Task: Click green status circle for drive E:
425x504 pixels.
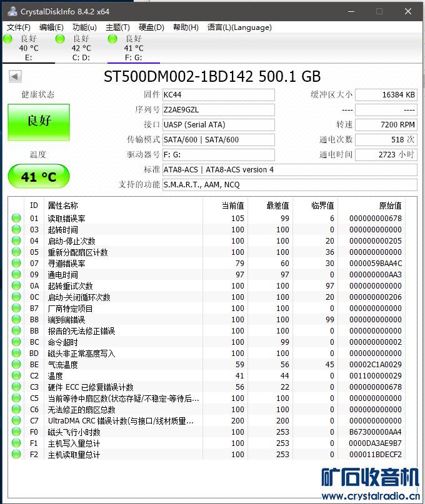Action: (7, 39)
